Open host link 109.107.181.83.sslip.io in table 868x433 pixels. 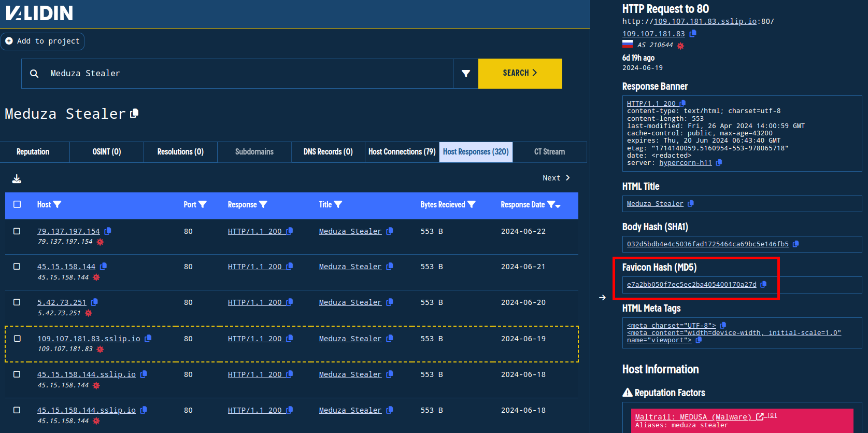click(89, 339)
